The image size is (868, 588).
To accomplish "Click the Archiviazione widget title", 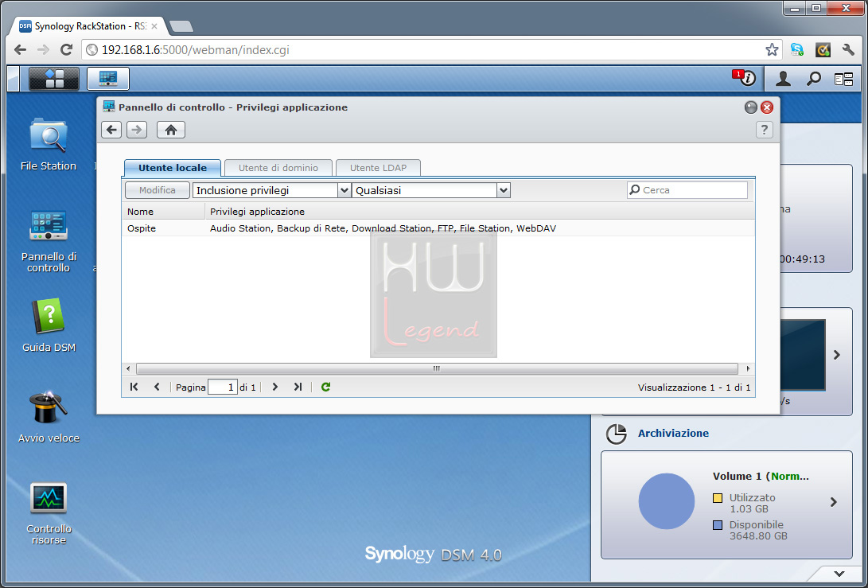I will click(x=673, y=433).
